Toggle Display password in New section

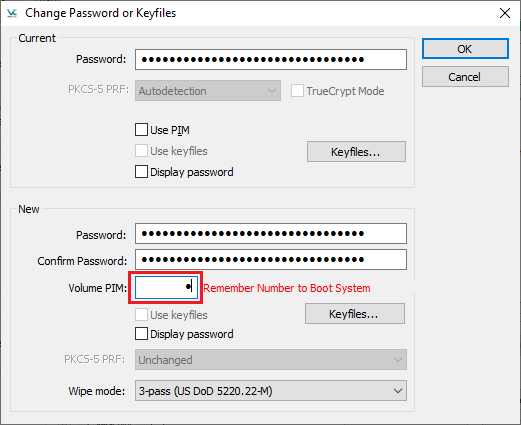click(141, 334)
